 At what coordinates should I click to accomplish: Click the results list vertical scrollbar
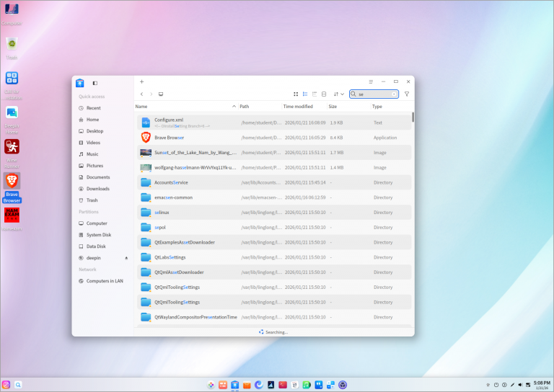point(413,117)
